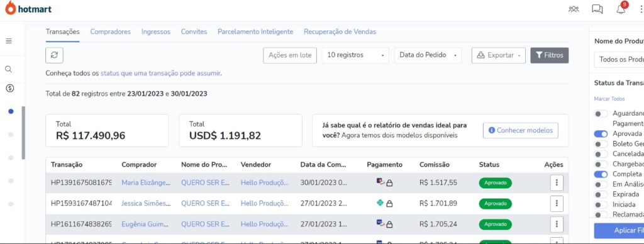644x244 pixels.
Task: Open buyer Jessica Simões link
Action: (x=146, y=203)
